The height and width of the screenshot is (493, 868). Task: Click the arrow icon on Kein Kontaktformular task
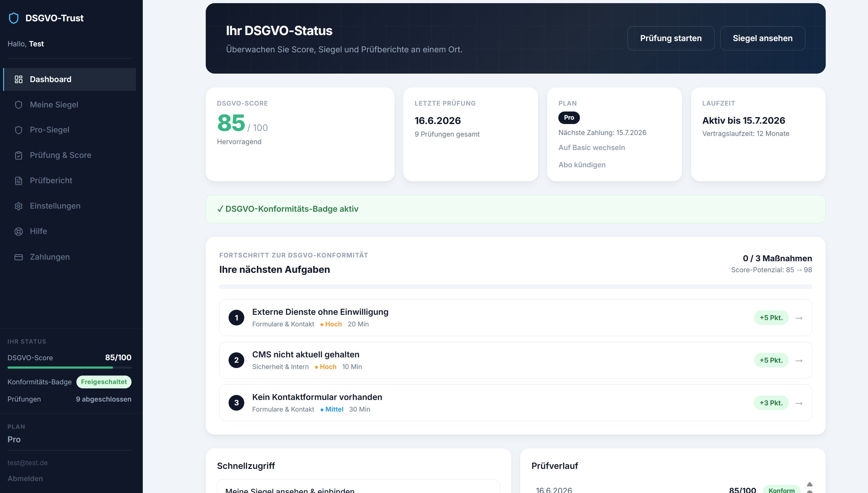(x=799, y=403)
